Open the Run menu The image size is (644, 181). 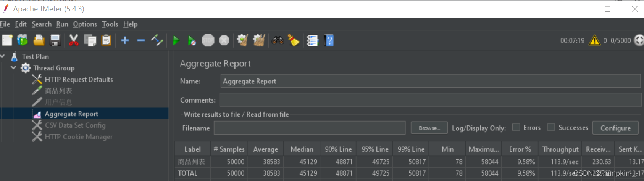(62, 24)
